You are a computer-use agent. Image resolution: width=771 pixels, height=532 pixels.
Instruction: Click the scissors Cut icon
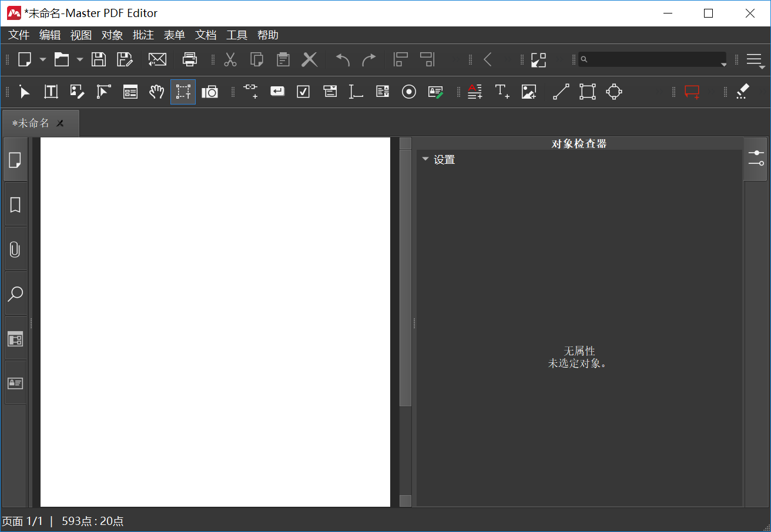pyautogui.click(x=230, y=59)
